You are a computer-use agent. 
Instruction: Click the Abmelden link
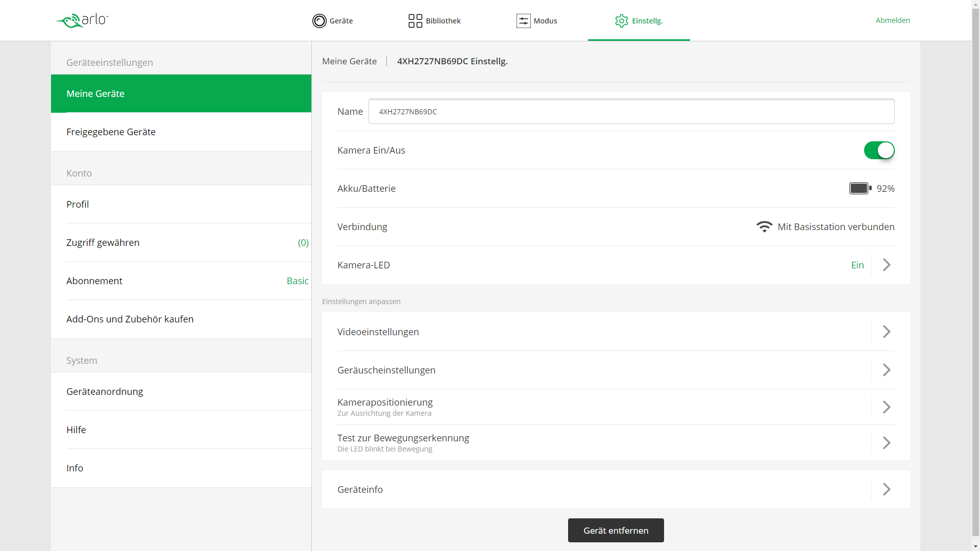point(893,20)
